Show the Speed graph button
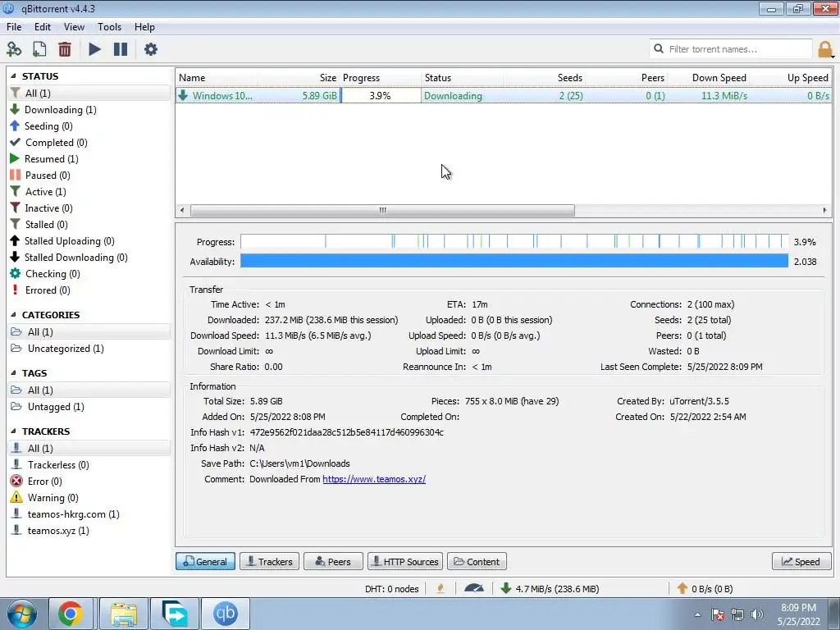This screenshot has height=630, width=840. 801,561
